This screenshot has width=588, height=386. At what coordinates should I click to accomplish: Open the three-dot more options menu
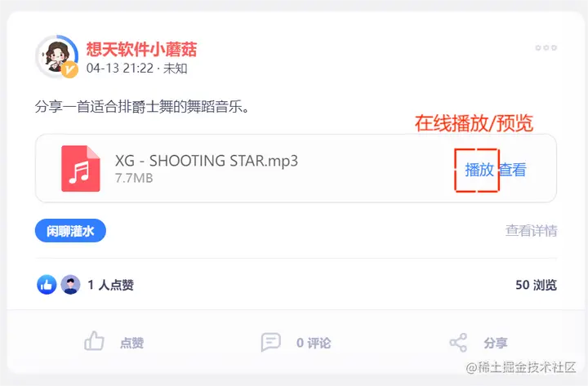(546, 47)
